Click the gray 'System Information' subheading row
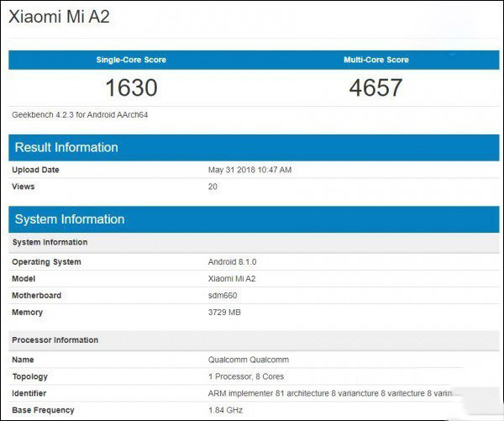 (x=254, y=243)
